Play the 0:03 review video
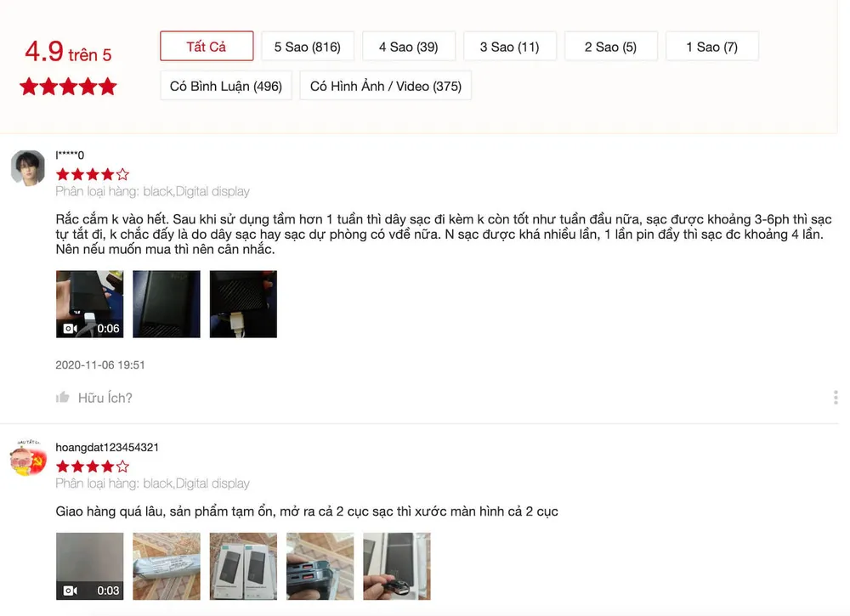 point(89,566)
